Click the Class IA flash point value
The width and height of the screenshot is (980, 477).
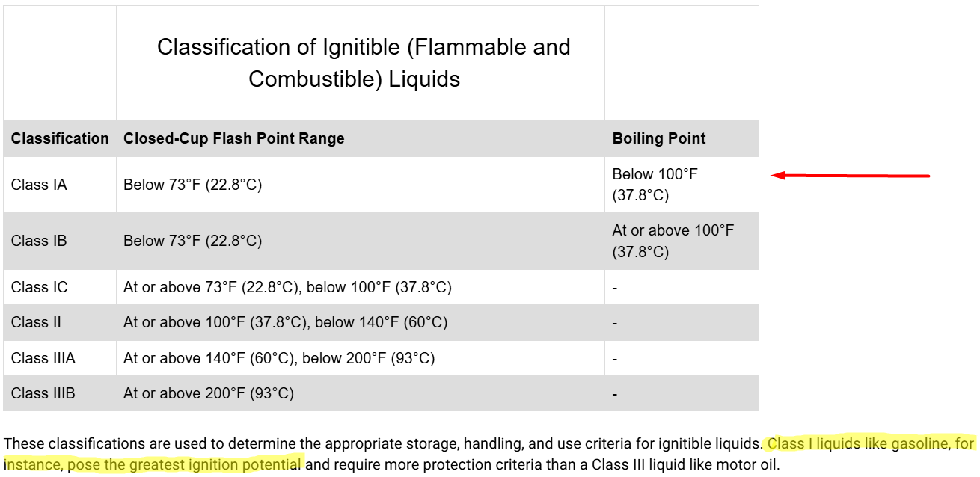coord(192,185)
